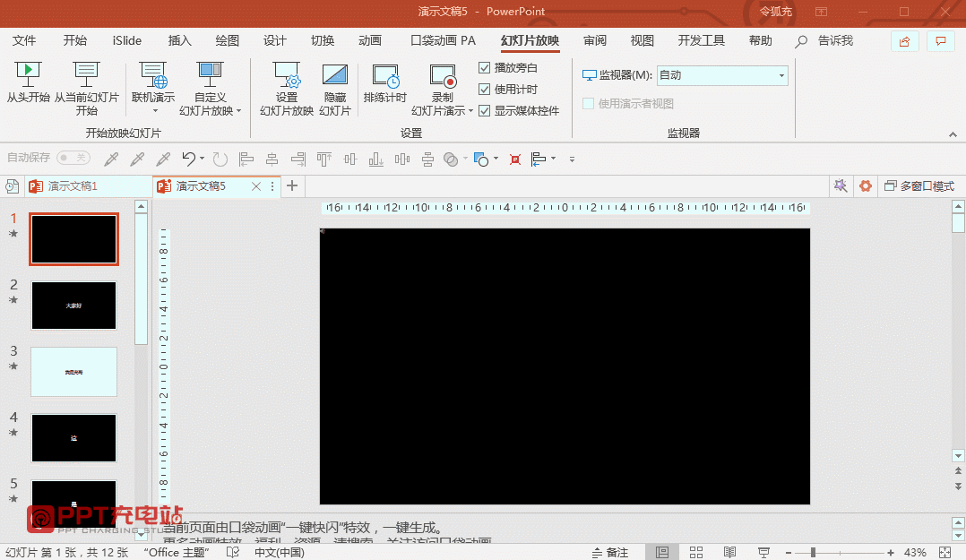Open comments icon in ribbon corner
This screenshot has height=560, width=966.
pos(941,41)
